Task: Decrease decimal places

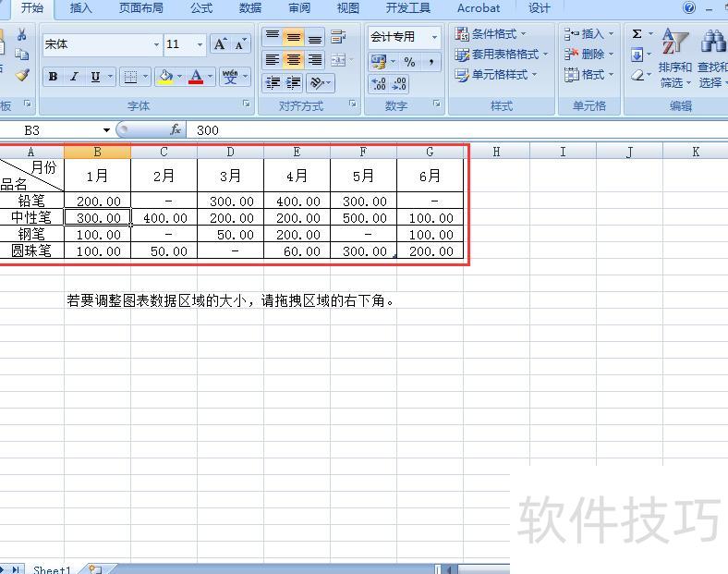Action: coord(399,83)
